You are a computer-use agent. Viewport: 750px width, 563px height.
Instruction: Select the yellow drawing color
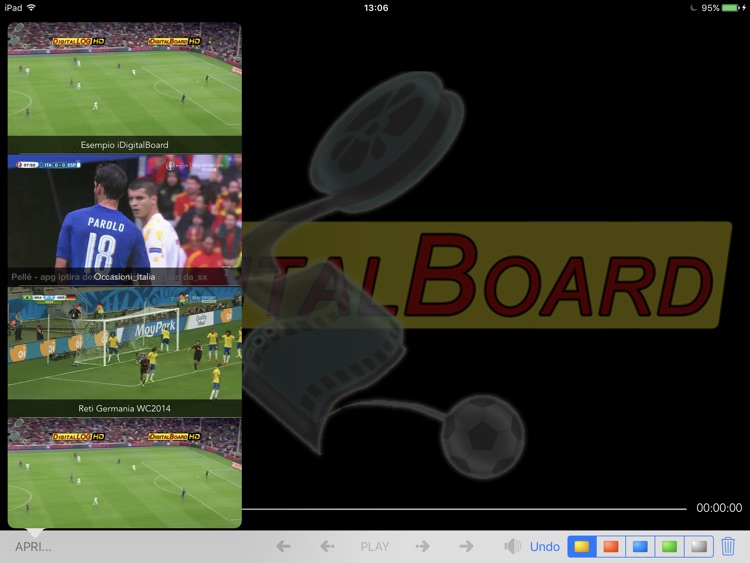pyautogui.click(x=582, y=546)
